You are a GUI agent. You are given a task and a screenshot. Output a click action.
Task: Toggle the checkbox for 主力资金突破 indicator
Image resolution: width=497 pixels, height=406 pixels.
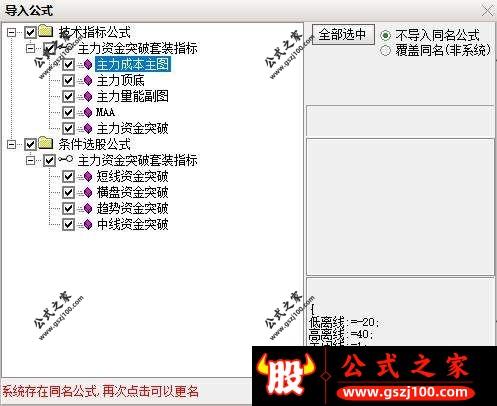[68, 128]
